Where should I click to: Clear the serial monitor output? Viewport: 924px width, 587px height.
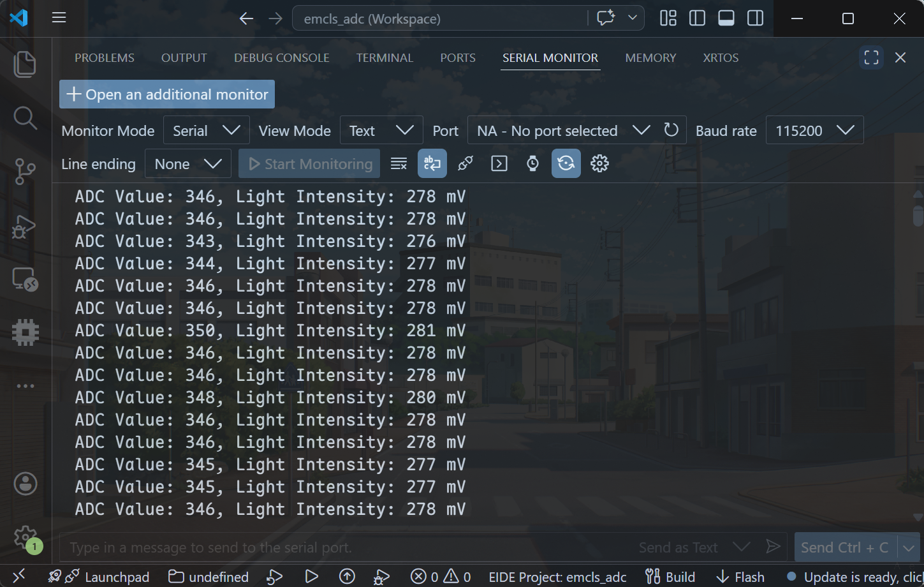click(399, 164)
